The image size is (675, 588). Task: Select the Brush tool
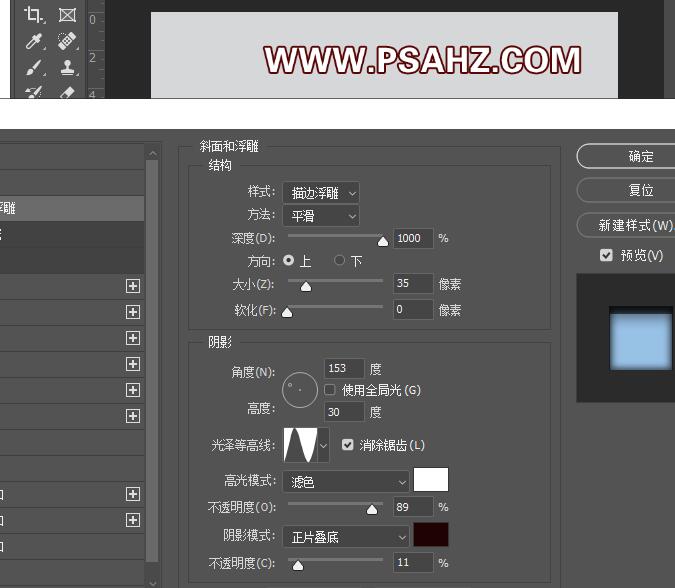(x=34, y=68)
